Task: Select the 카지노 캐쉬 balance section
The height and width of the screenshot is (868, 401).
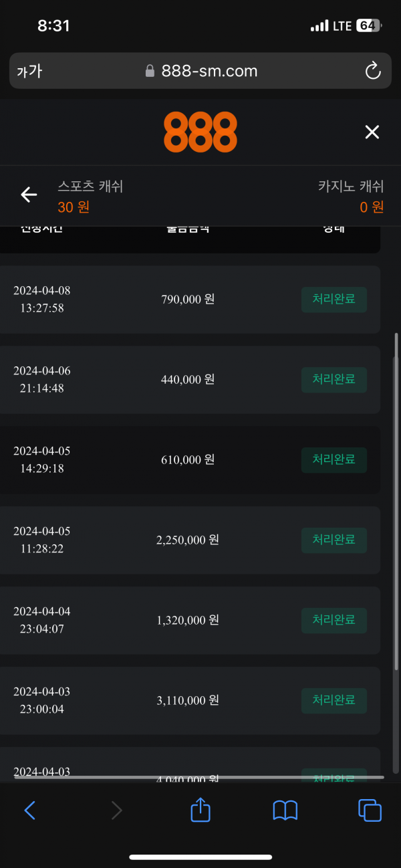Action: pos(351,196)
